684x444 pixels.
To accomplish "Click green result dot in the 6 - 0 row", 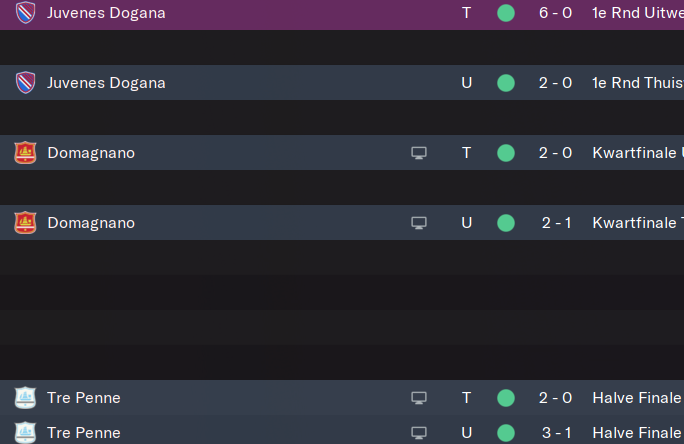I will 506,13.
